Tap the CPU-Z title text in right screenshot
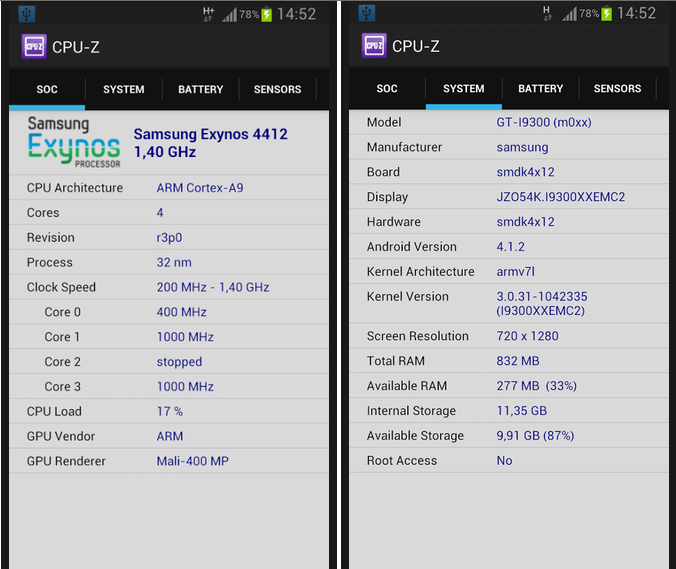The height and width of the screenshot is (569, 676). [416, 46]
